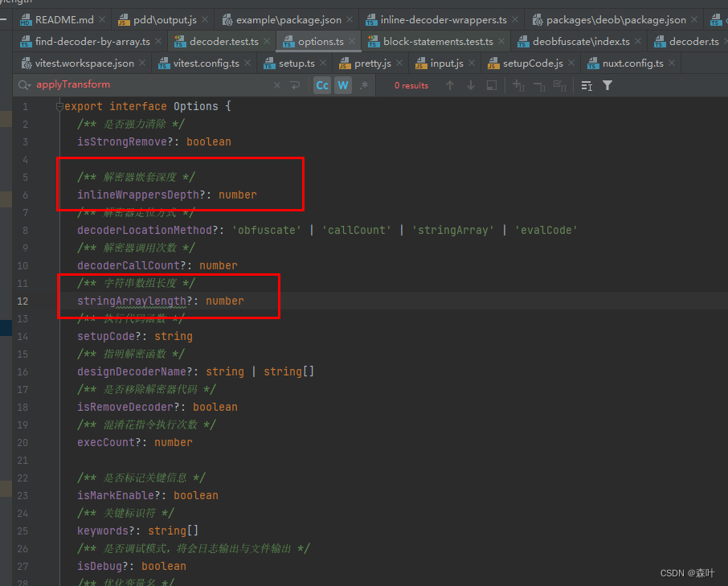
Task: Enable Match Case in the search bar
Action: tap(321, 84)
